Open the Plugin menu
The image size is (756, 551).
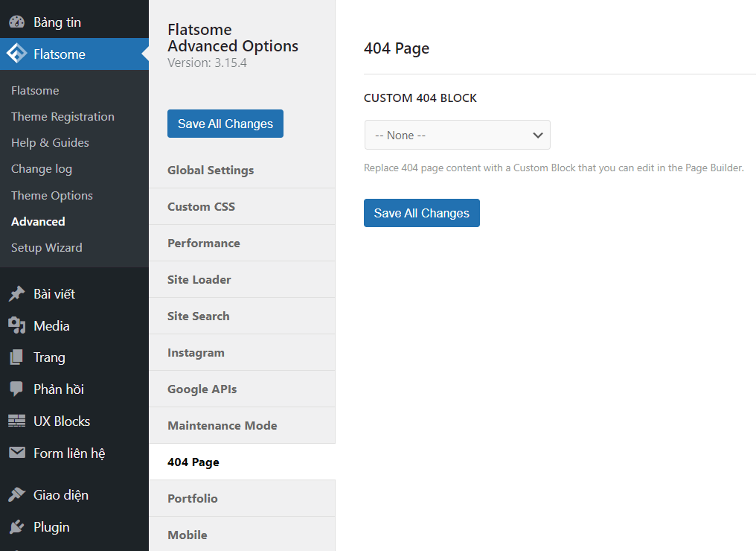pyautogui.click(x=74, y=527)
